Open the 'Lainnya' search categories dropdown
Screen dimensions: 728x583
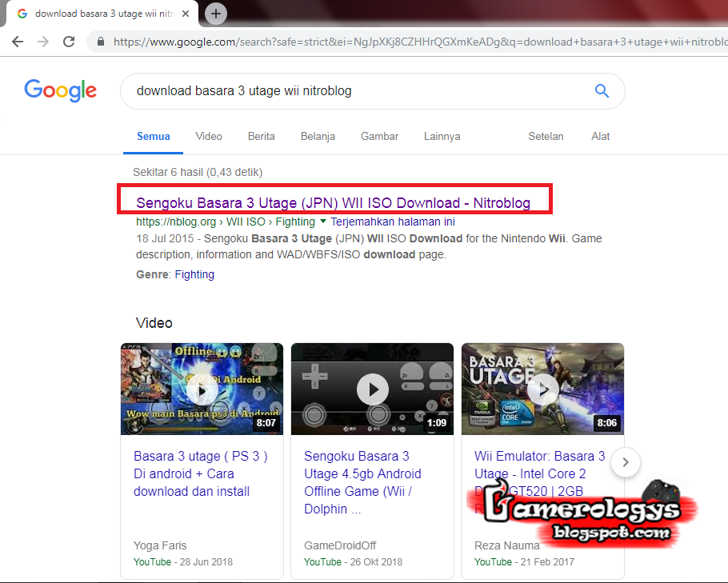tap(442, 136)
